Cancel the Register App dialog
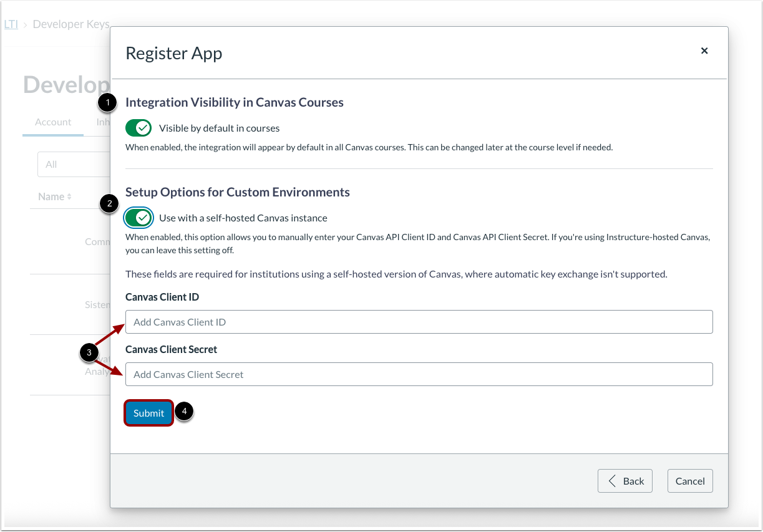763x532 pixels. (690, 481)
